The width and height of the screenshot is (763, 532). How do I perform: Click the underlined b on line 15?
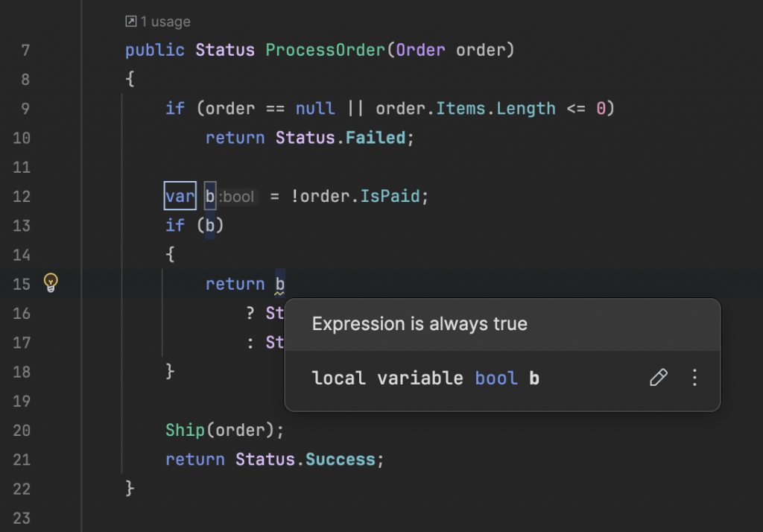pyautogui.click(x=280, y=284)
